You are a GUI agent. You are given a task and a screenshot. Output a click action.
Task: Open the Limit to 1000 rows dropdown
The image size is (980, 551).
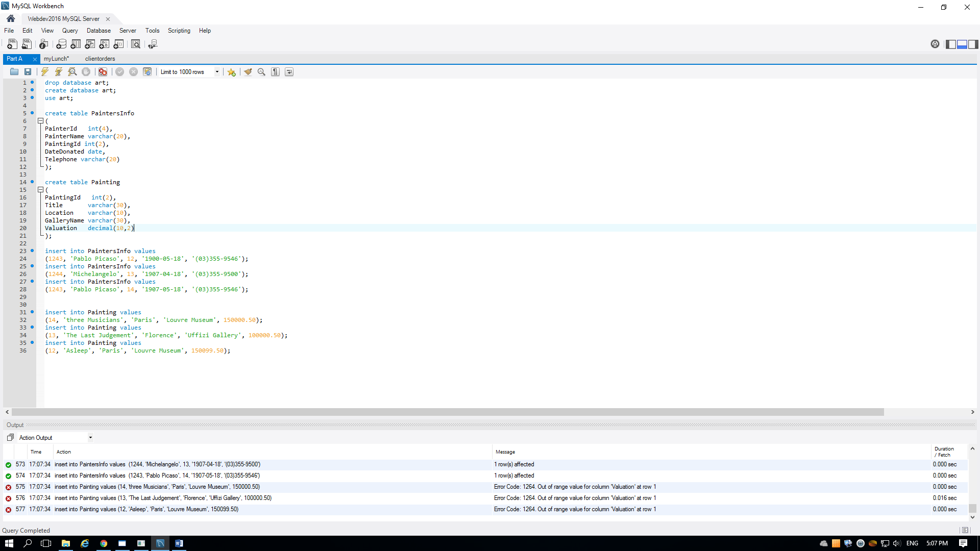[189, 72]
